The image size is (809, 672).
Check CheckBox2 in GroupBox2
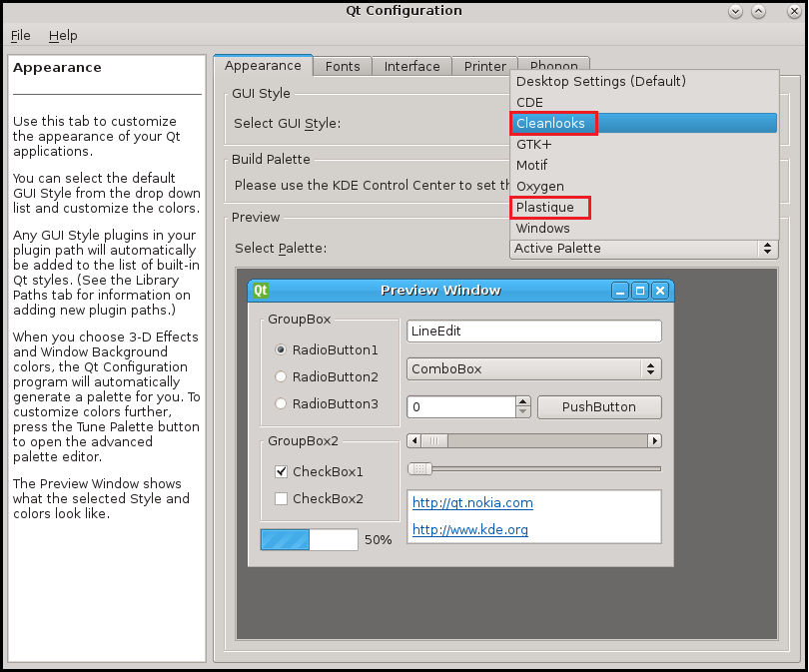point(281,498)
